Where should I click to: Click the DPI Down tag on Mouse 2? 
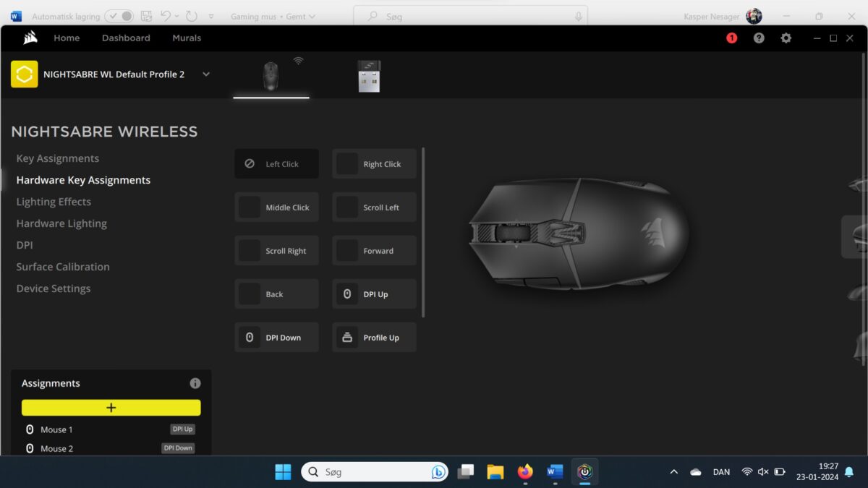pos(178,448)
